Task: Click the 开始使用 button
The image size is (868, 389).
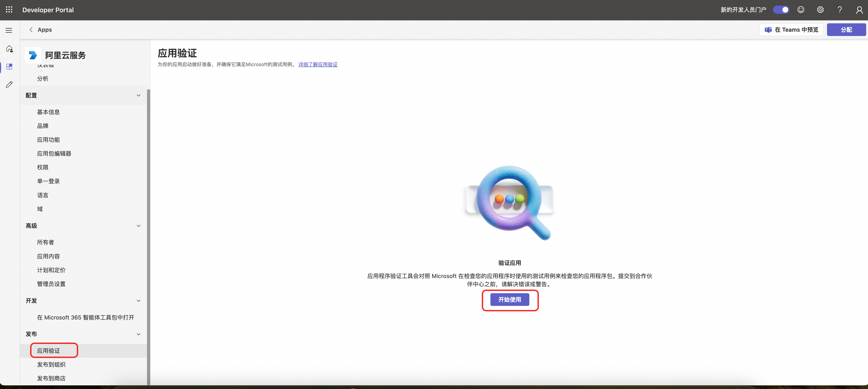Action: (x=509, y=299)
